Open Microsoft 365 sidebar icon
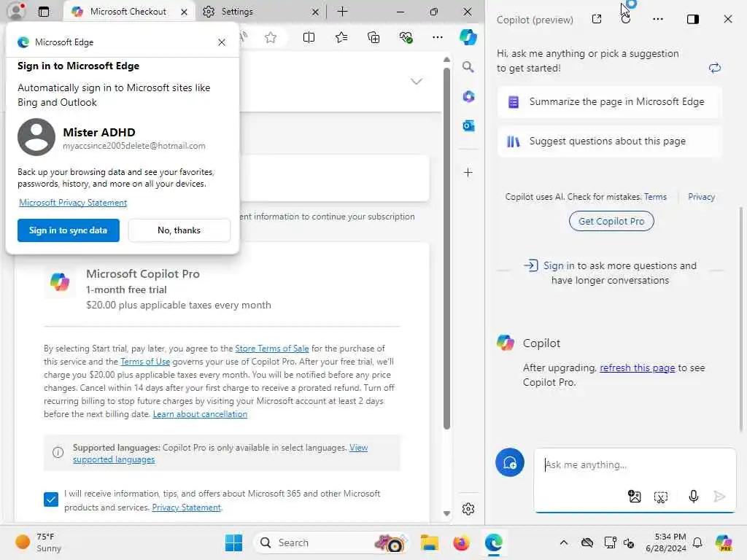Screen dimensions: 747x560 click(468, 97)
